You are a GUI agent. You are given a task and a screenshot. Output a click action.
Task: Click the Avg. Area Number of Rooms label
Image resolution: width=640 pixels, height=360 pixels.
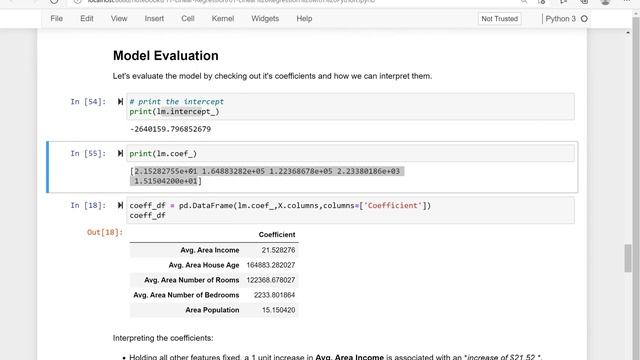[x=191, y=280]
